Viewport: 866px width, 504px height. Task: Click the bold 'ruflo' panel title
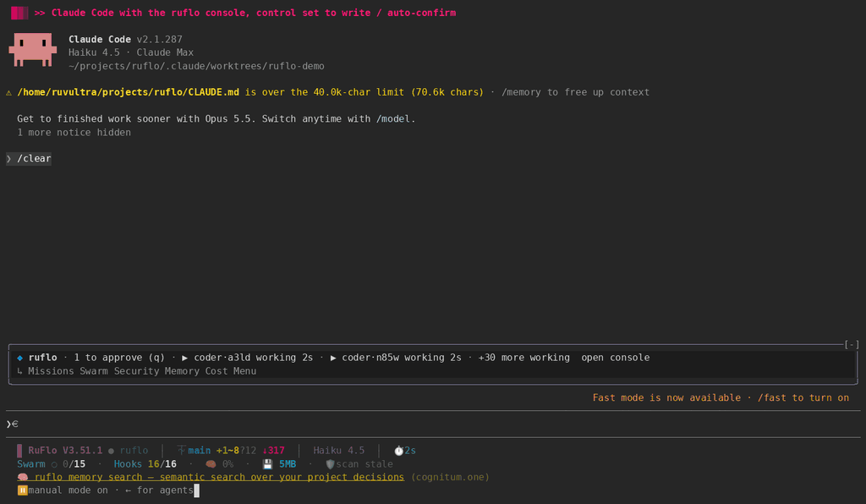42,358
